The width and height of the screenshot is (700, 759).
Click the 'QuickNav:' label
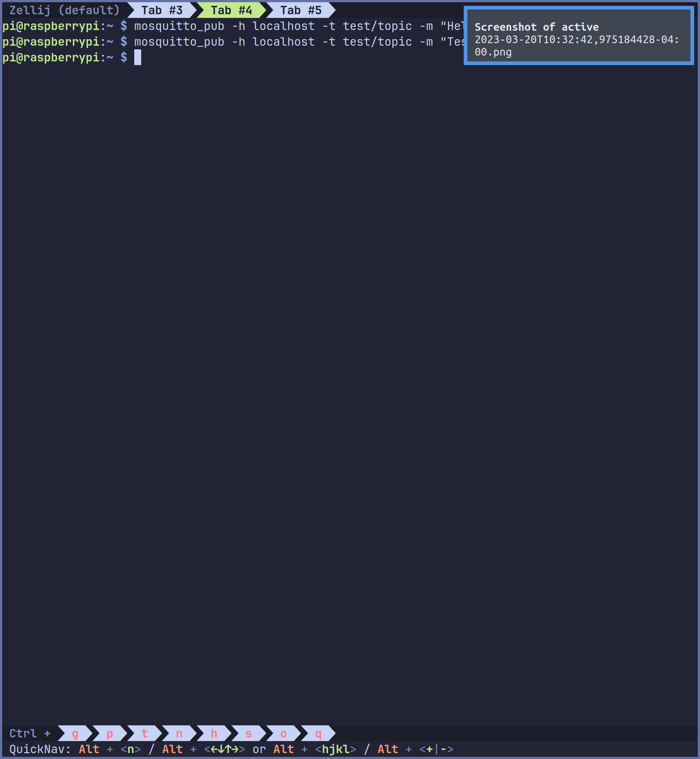40,749
